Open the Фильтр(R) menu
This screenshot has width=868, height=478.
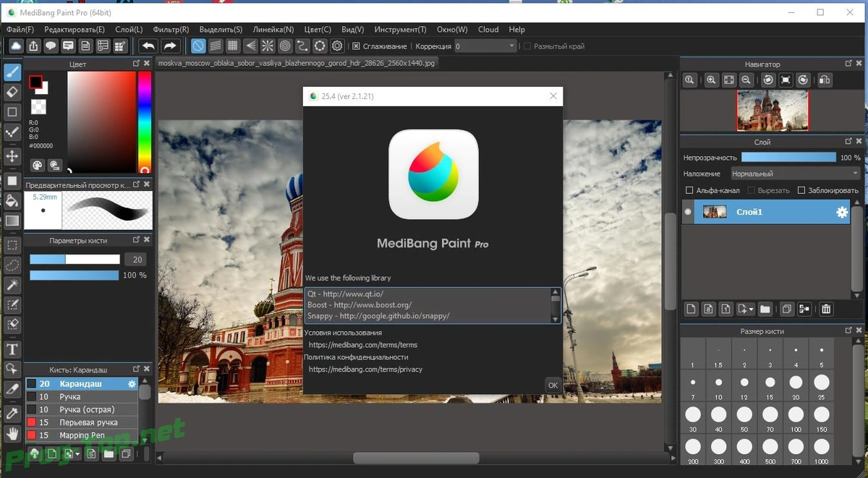[171, 30]
